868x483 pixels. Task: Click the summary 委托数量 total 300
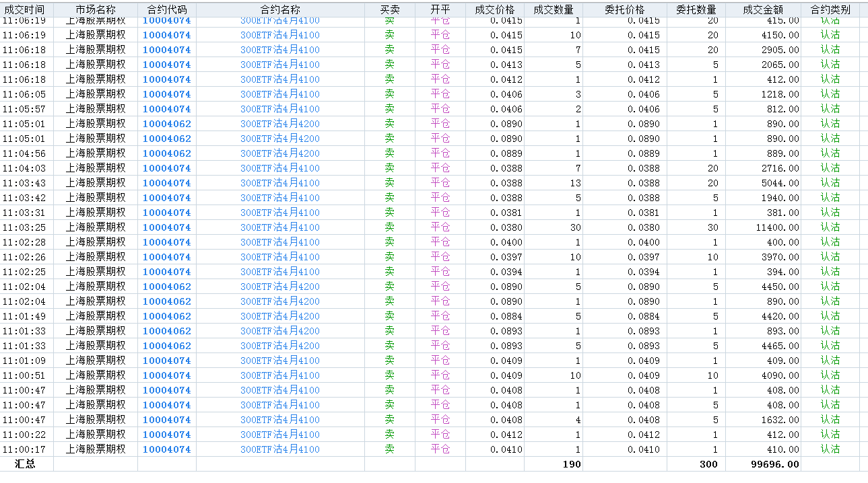(709, 464)
